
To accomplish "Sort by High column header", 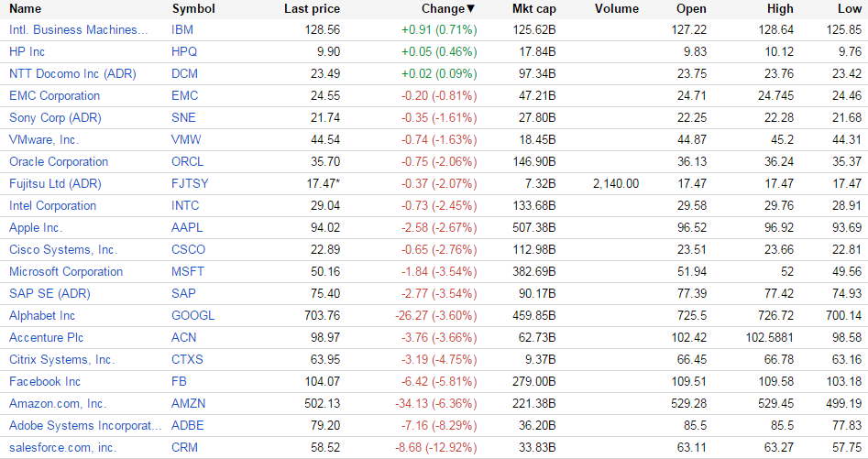I will (x=780, y=9).
